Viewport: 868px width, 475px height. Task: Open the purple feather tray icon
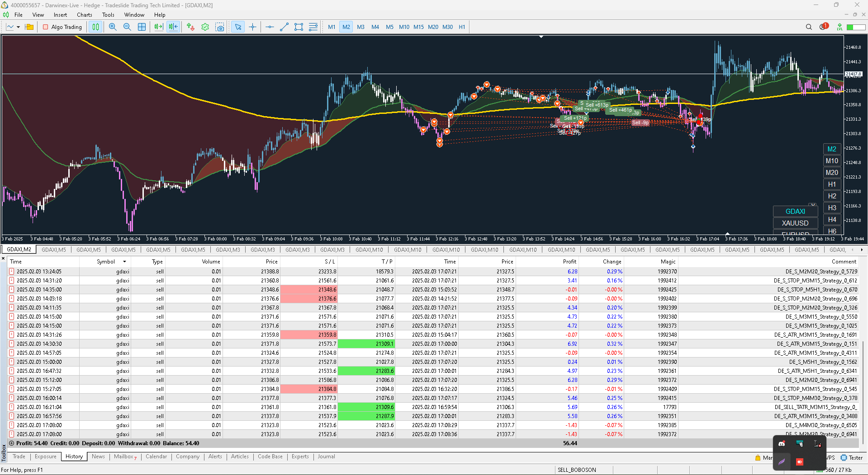(x=782, y=462)
